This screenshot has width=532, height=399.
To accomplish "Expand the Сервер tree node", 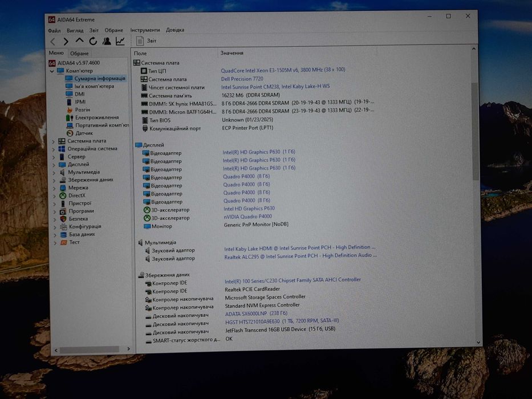I will pos(54,157).
